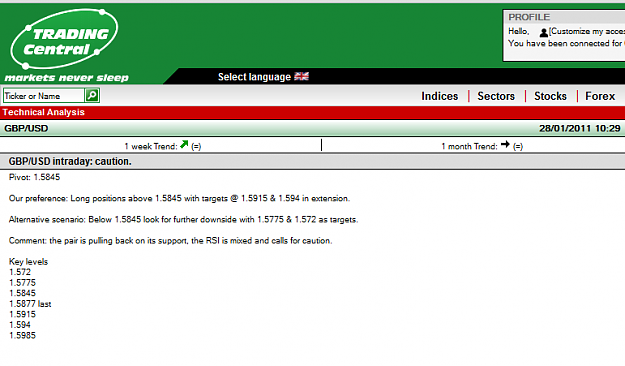Open the Forex menu
This screenshot has width=625, height=366.
pyautogui.click(x=600, y=96)
